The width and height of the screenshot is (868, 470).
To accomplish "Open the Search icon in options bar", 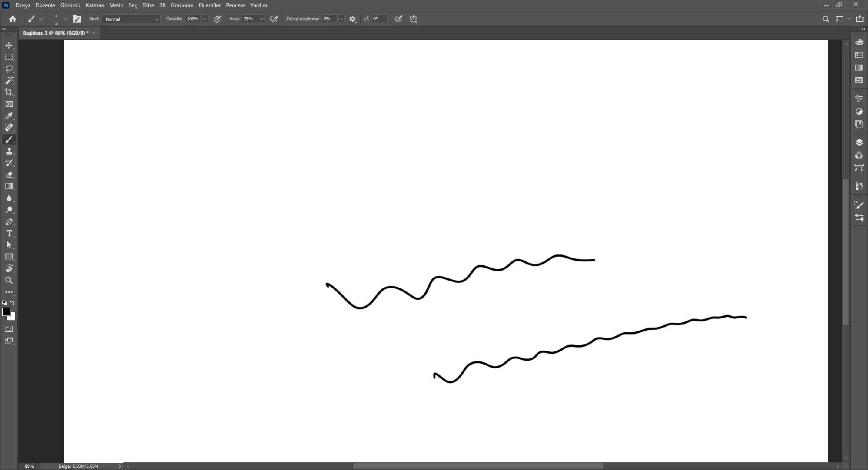I will 826,19.
